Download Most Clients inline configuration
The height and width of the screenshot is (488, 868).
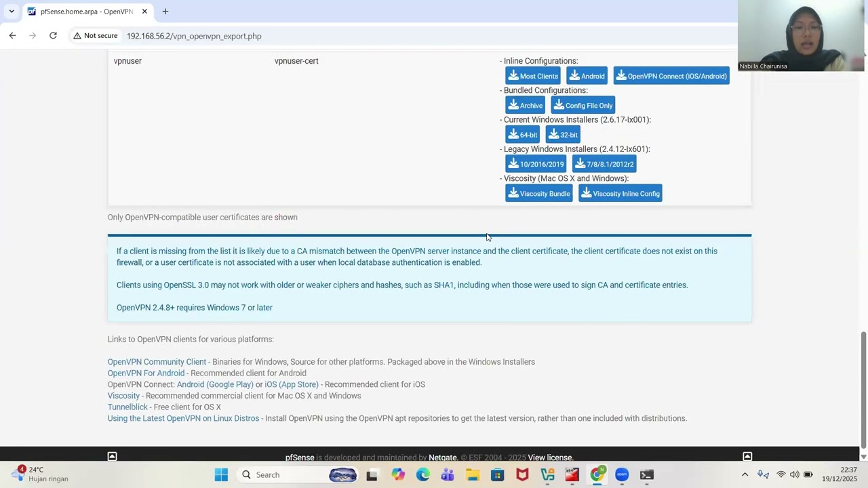(532, 76)
